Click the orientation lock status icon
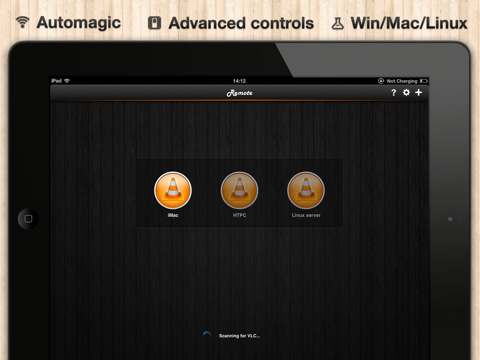The width and height of the screenshot is (480, 360). 381,81
